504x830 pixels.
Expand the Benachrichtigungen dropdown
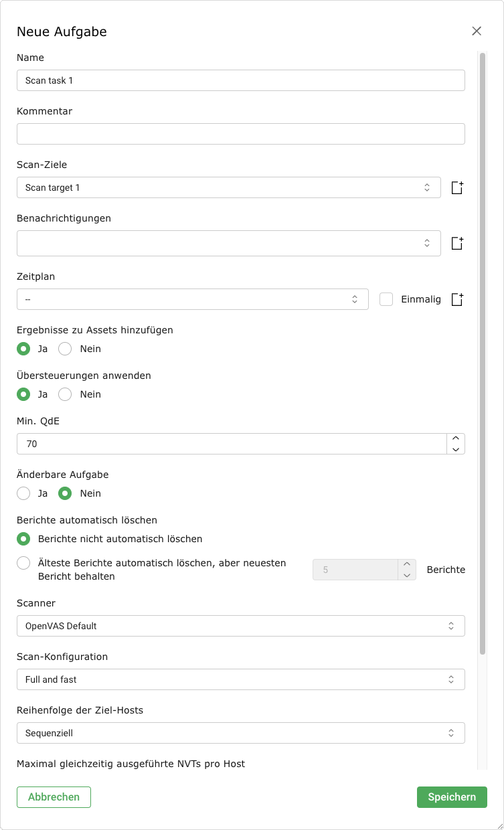[228, 244]
